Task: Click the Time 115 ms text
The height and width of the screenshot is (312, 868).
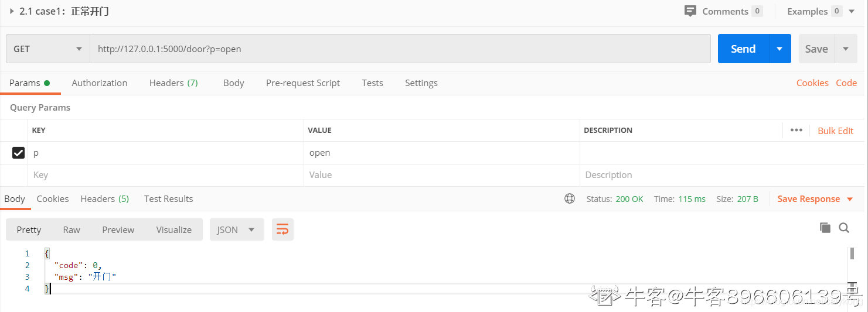Action: point(680,199)
